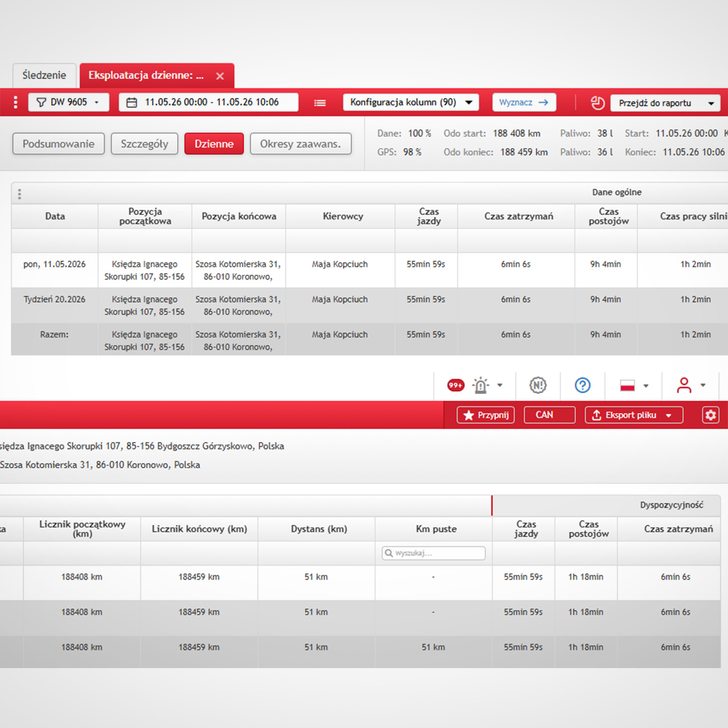
Task: Open the Konfiguracja kolumn (90) dropdown
Action: [x=411, y=102]
